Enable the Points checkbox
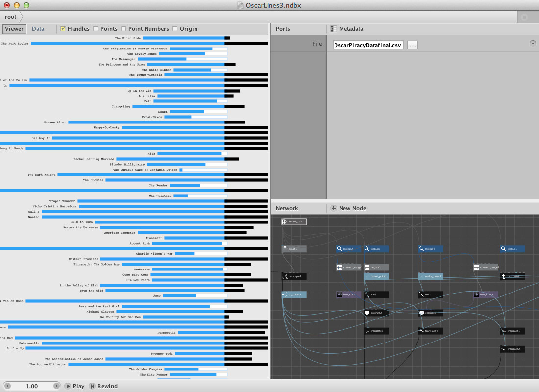This screenshot has width=539, height=392. click(96, 29)
